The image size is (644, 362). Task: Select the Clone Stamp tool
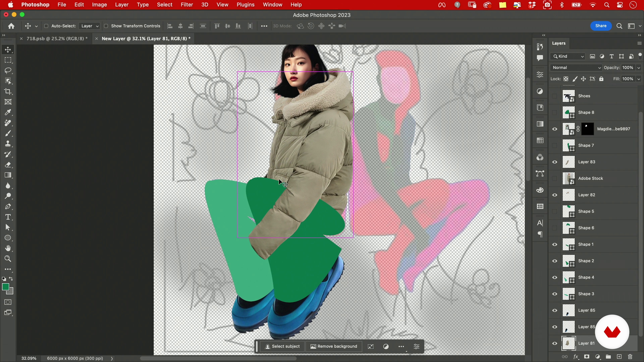point(8,144)
